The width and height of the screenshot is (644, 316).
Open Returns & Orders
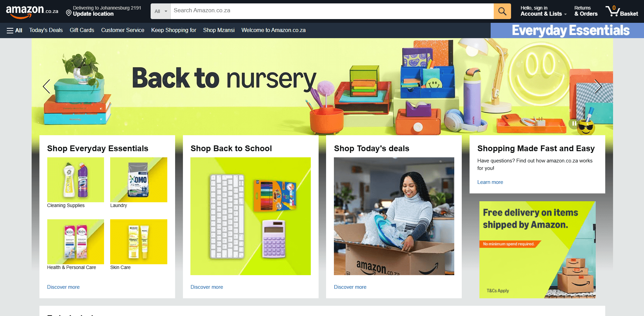[586, 11]
